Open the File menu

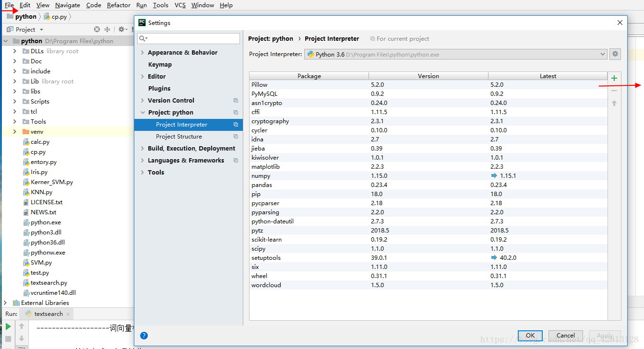point(10,5)
